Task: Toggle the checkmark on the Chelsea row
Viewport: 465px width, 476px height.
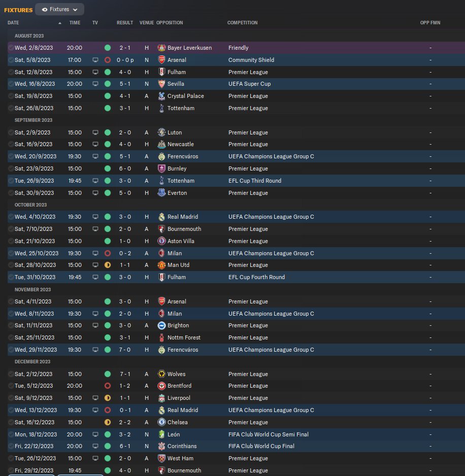Action: coord(11,422)
